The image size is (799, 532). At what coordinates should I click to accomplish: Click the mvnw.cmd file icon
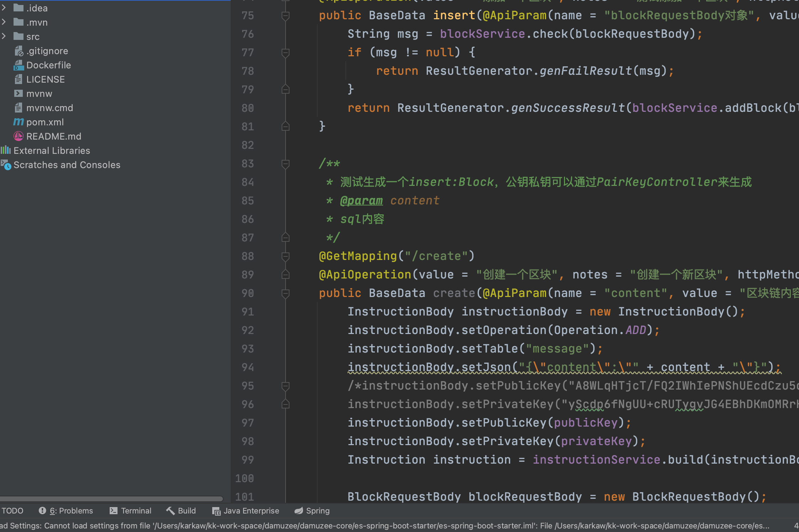coord(19,108)
